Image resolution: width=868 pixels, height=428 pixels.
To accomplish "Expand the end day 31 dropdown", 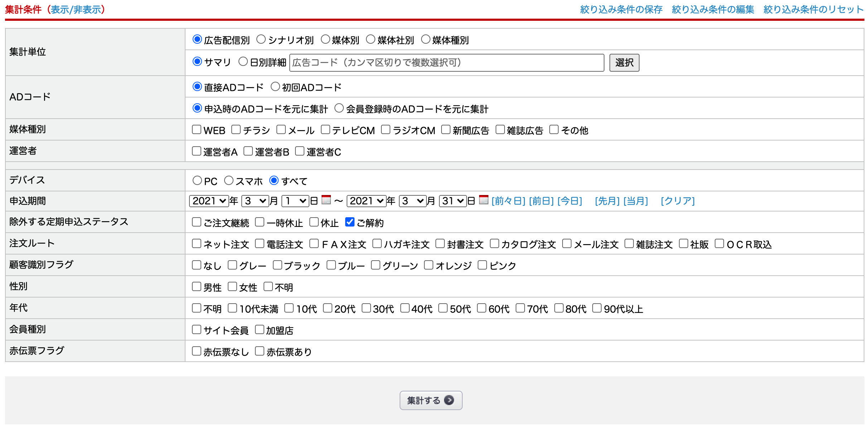I will [453, 201].
